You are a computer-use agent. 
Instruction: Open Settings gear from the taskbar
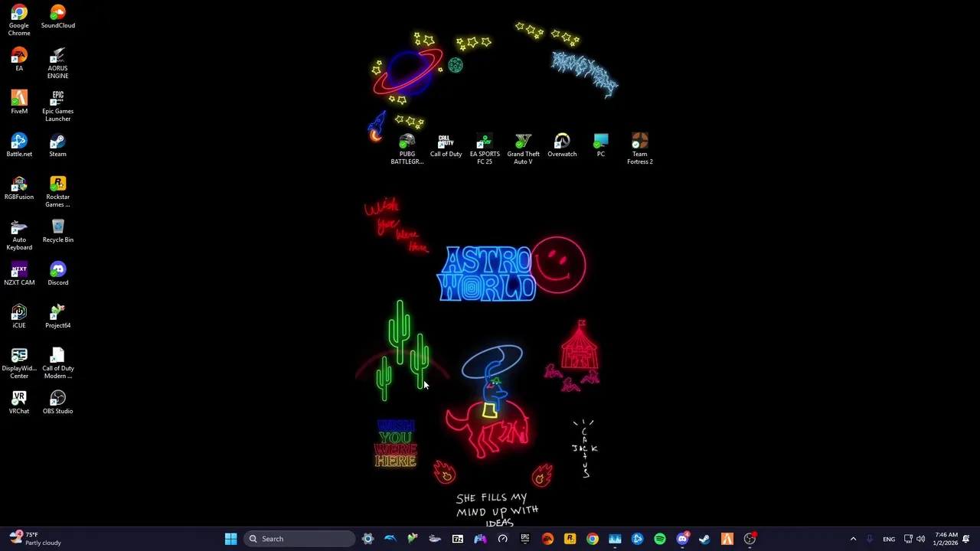click(x=367, y=539)
